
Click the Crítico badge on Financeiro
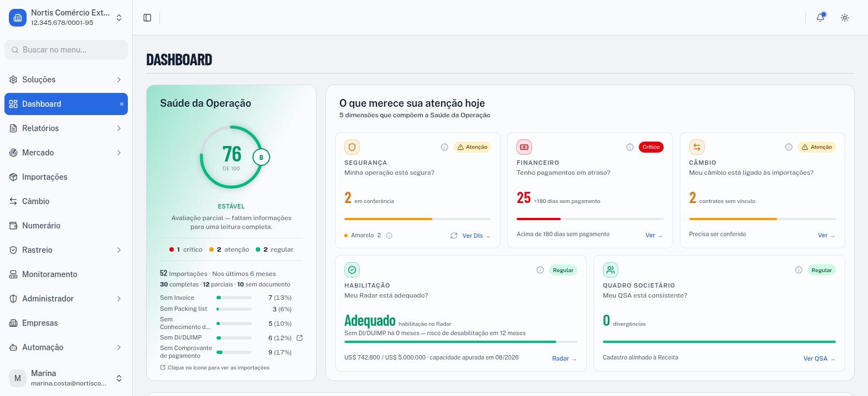click(651, 147)
